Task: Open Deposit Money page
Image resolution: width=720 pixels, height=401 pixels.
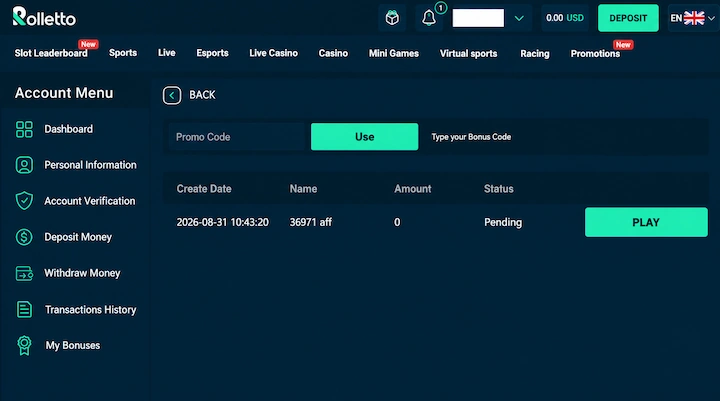Action: [x=78, y=237]
